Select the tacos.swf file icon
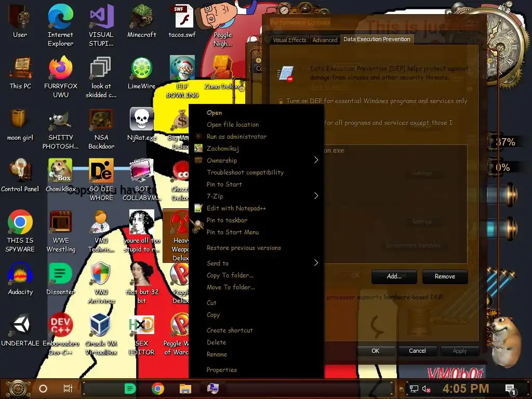532x399 pixels. [182, 21]
